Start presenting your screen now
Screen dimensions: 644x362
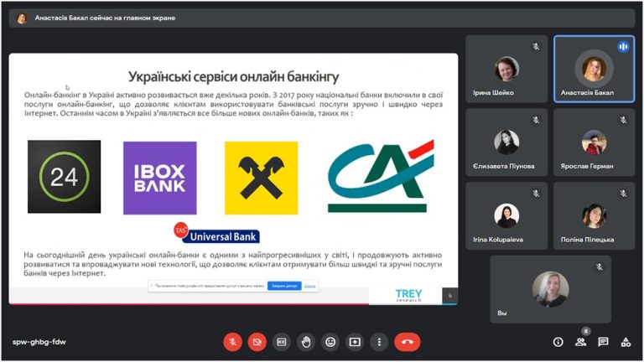pyautogui.click(x=355, y=342)
